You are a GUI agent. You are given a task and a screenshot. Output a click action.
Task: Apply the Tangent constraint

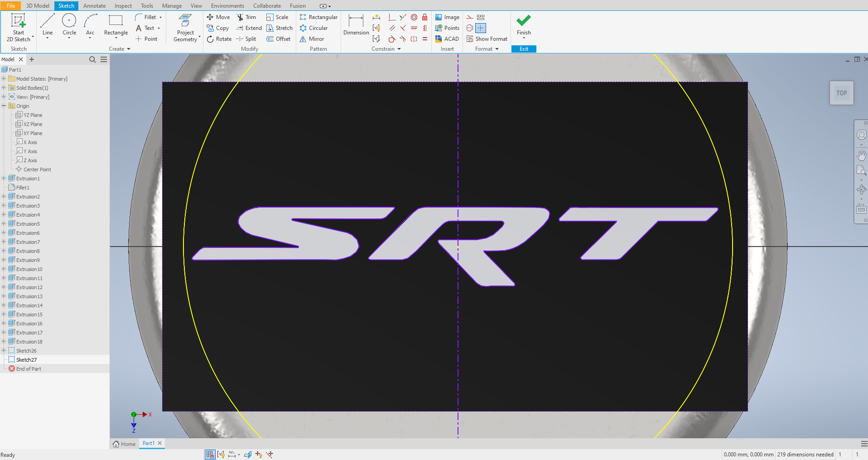(392, 39)
